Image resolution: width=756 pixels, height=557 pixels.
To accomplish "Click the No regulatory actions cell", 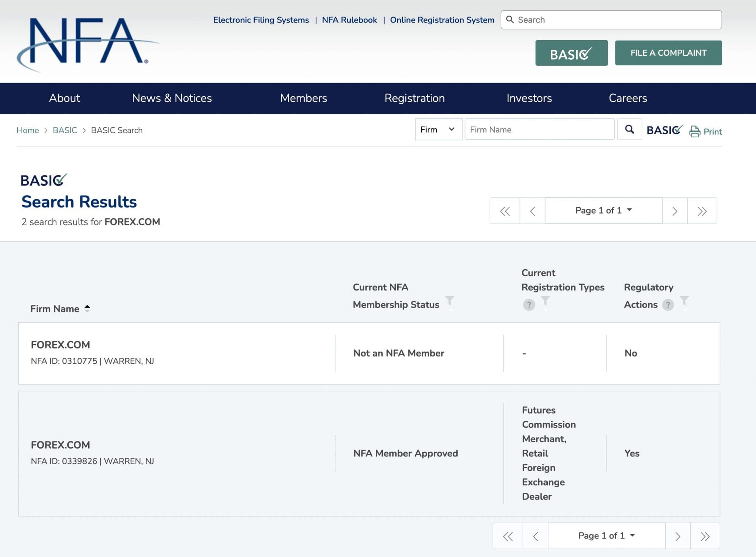I will [631, 353].
